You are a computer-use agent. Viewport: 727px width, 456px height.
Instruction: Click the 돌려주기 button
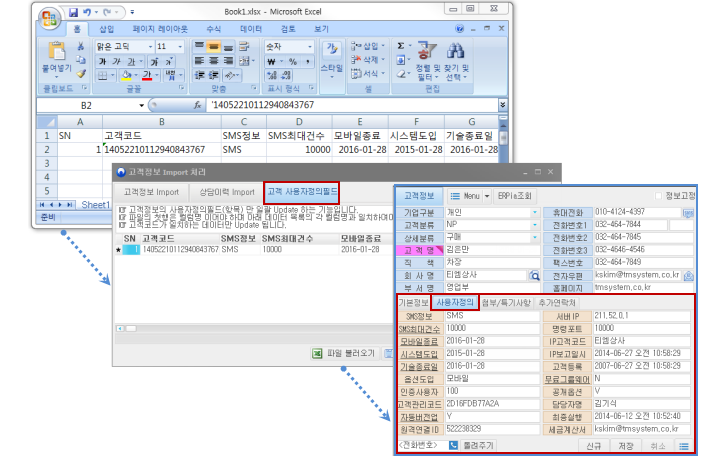[479, 446]
